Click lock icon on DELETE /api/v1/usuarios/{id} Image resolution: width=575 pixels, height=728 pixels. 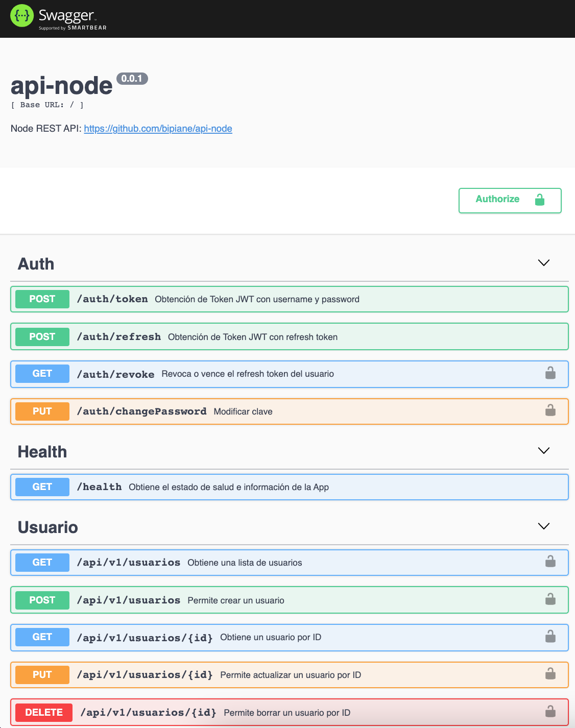click(550, 711)
